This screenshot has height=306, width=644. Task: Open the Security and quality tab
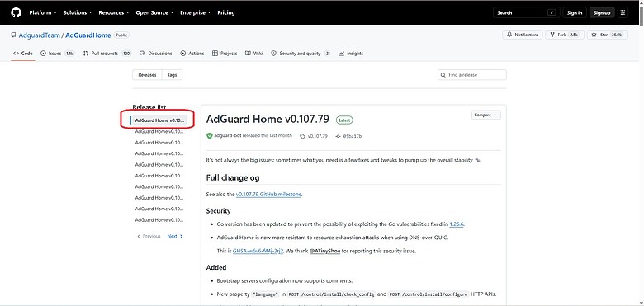[301, 54]
